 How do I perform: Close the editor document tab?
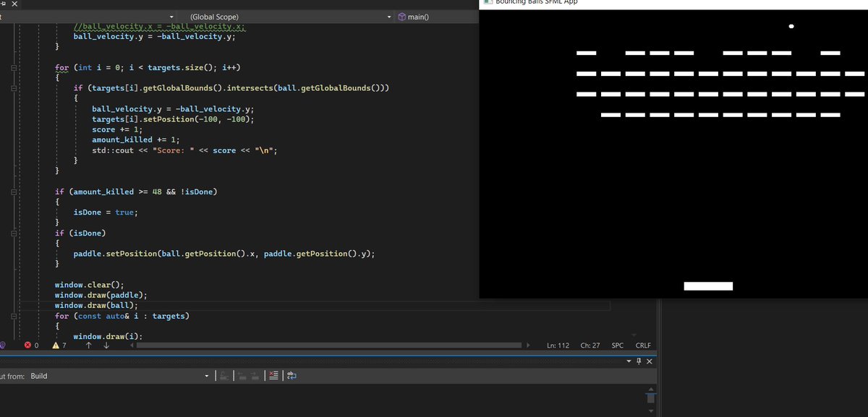(14, 4)
